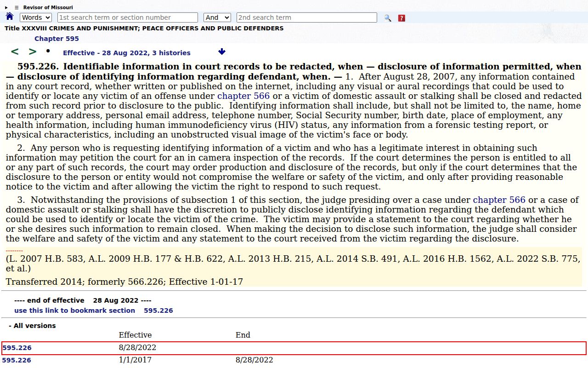Open the And operator dropdown
Image resolution: width=588 pixels, height=368 pixels.
click(217, 17)
